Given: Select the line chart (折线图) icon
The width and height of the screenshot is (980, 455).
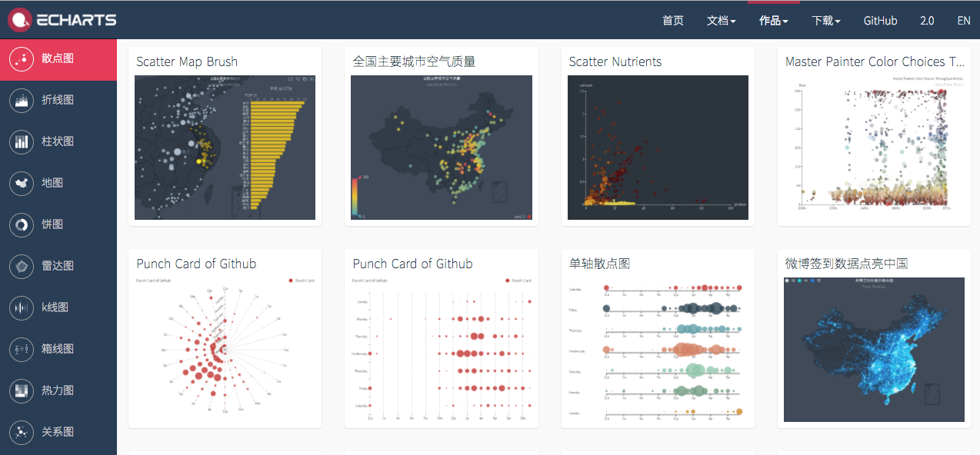Looking at the screenshot, I should point(22,100).
